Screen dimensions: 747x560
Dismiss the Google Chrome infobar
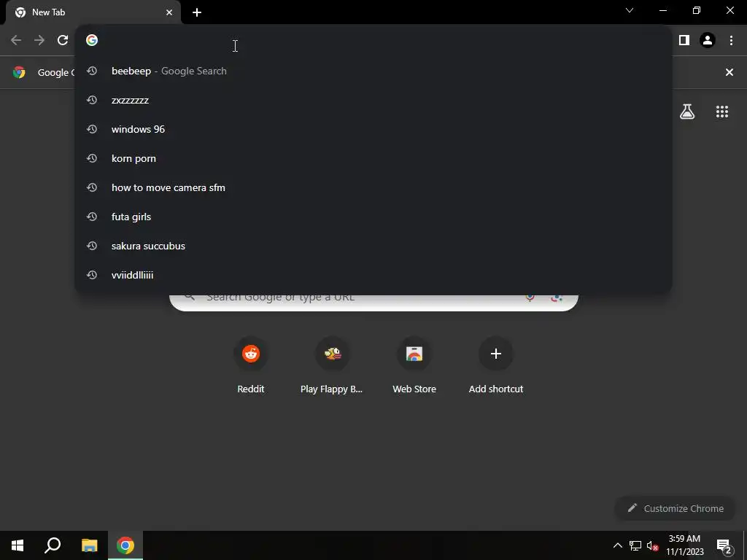click(729, 72)
